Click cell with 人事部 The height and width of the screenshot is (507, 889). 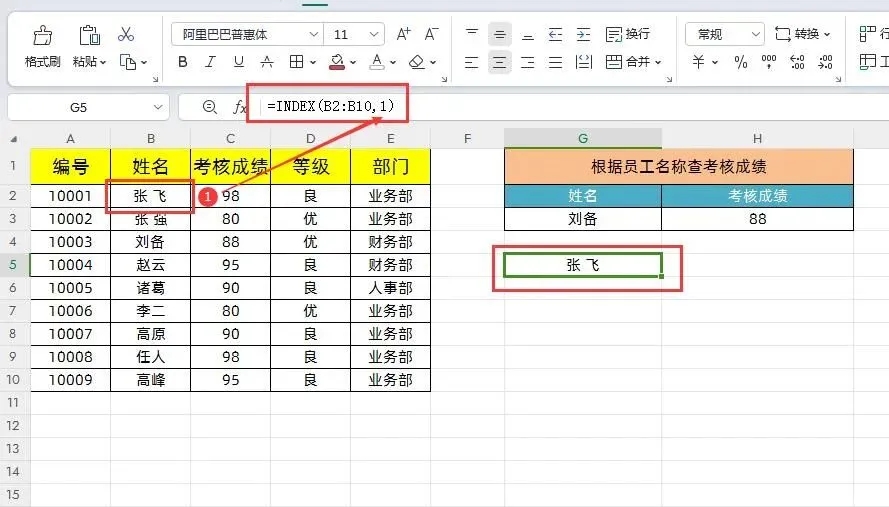point(391,288)
